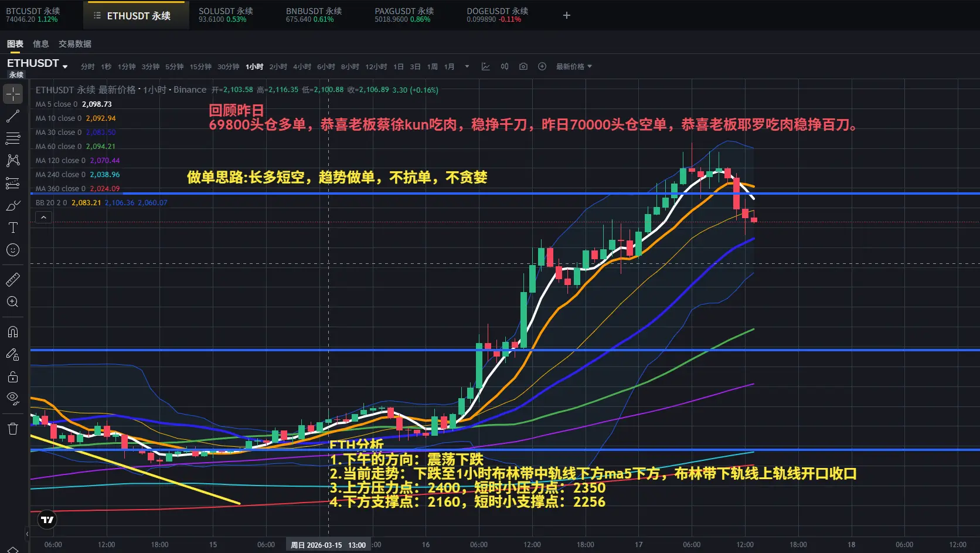Toggle lock all drawing tools
Viewport: 980px width, 553px height.
[x=13, y=376]
